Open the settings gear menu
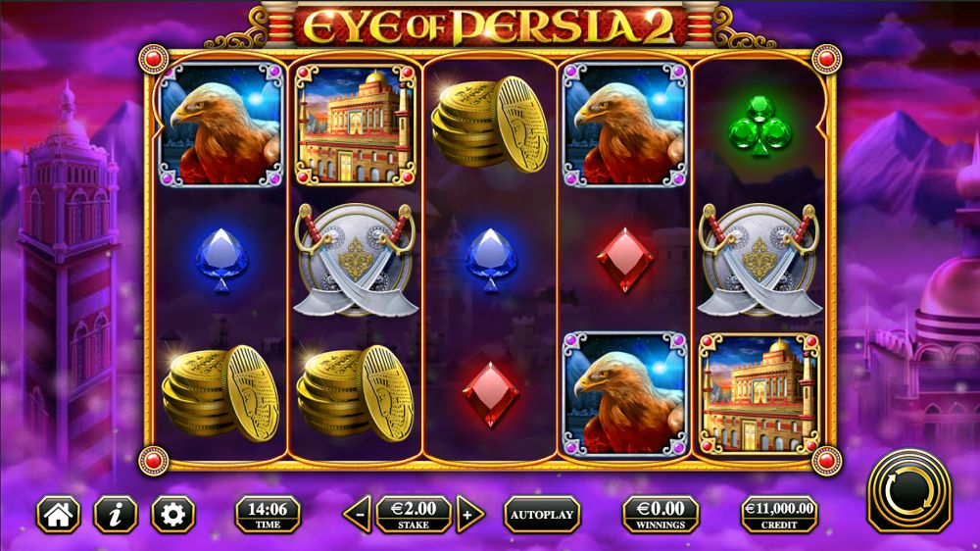980x551 pixels. (173, 514)
